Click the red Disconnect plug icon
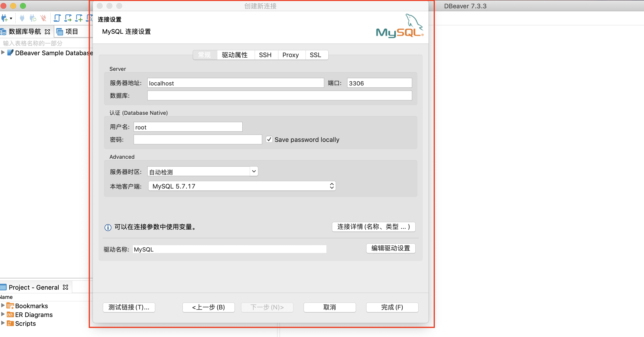Screen dimensions: 644x337 pyautogui.click(x=43, y=18)
